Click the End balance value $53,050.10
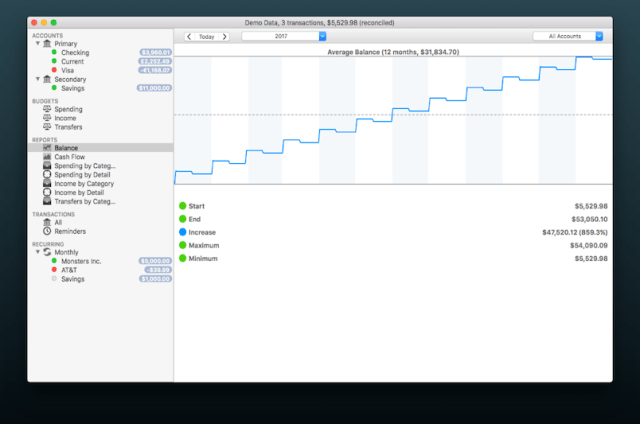The height and width of the screenshot is (424, 640). coord(589,219)
